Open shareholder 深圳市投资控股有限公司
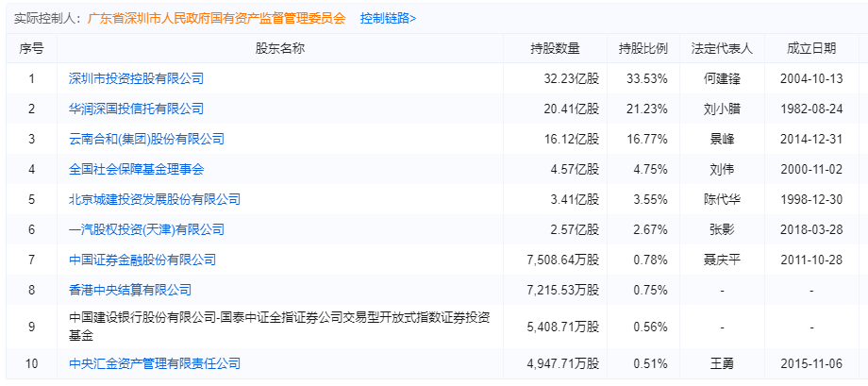868x386 pixels. tap(136, 78)
